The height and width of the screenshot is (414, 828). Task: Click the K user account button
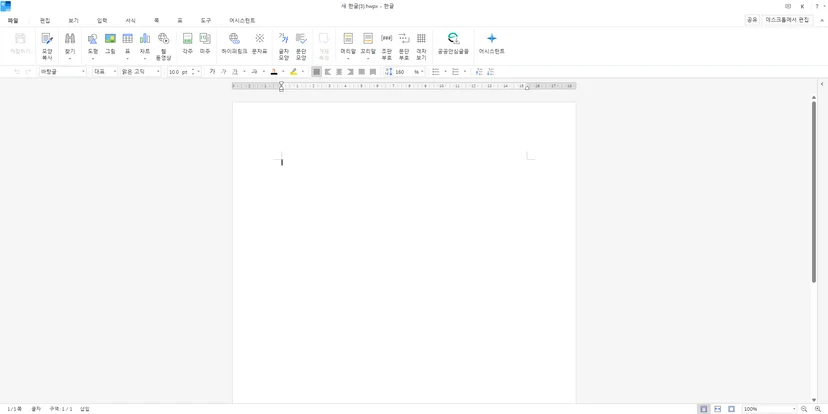(x=802, y=6)
